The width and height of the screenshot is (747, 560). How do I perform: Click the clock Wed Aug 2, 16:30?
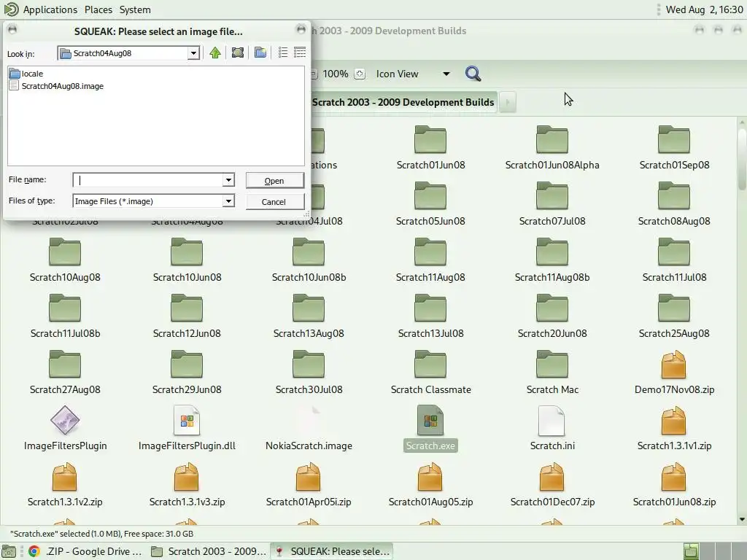tap(704, 9)
